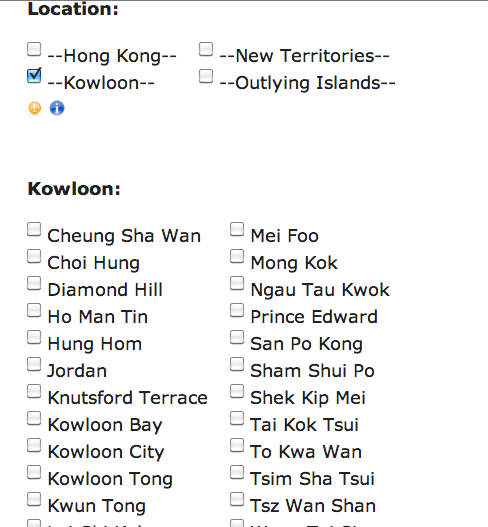Check the Mei Foo checkbox
Viewport: 488px width, 527px height.
pos(237,229)
